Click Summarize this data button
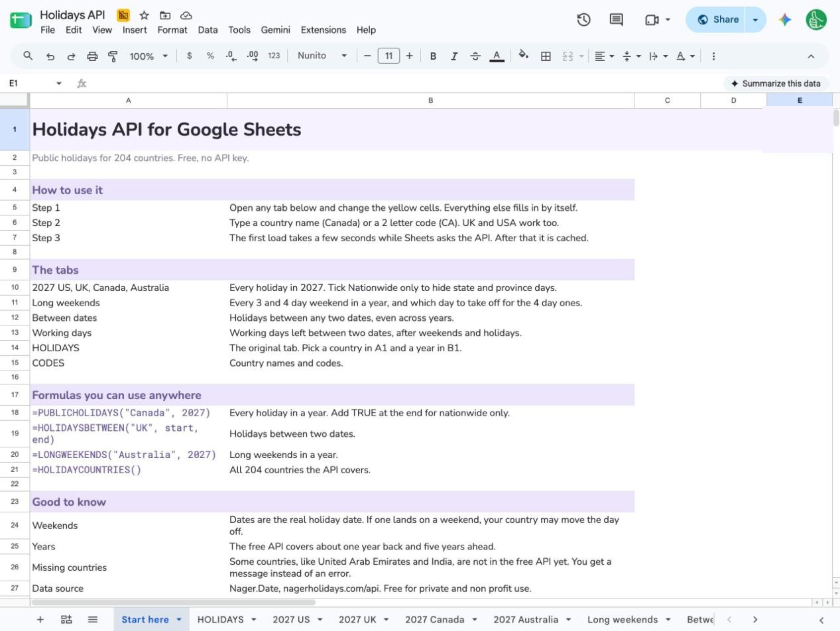This screenshot has width=840, height=631. (x=776, y=84)
